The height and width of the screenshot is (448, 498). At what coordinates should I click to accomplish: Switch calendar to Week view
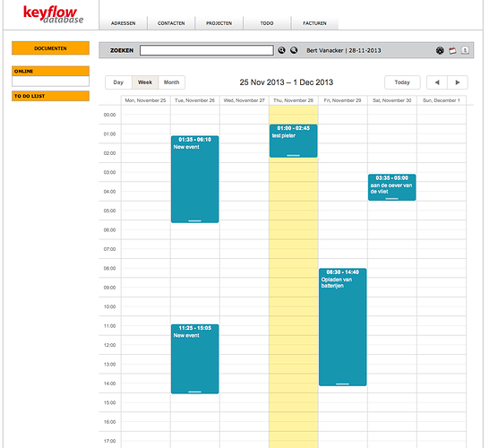(145, 82)
